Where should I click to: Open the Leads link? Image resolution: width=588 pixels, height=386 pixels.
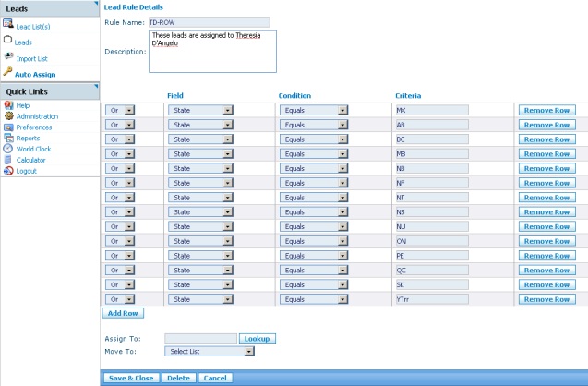pyautogui.click(x=23, y=42)
